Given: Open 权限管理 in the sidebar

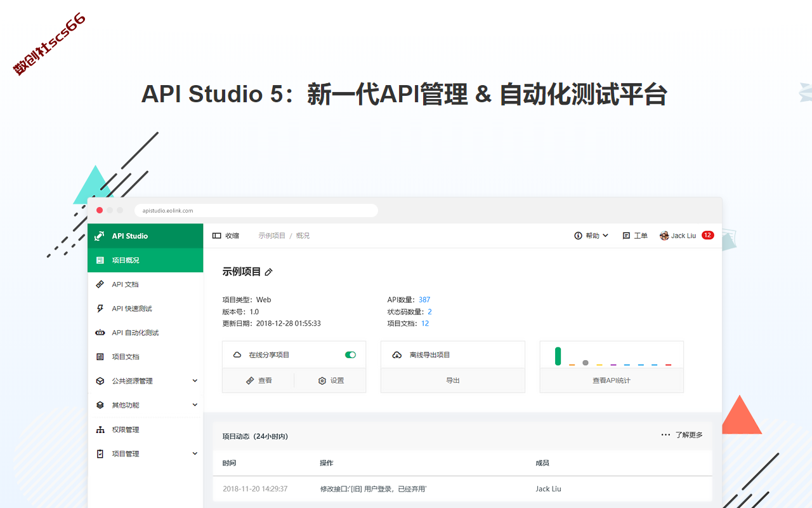Looking at the screenshot, I should (145, 430).
